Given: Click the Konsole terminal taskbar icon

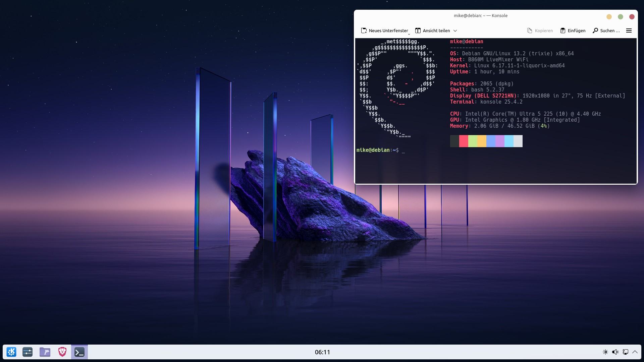Looking at the screenshot, I should [79, 352].
